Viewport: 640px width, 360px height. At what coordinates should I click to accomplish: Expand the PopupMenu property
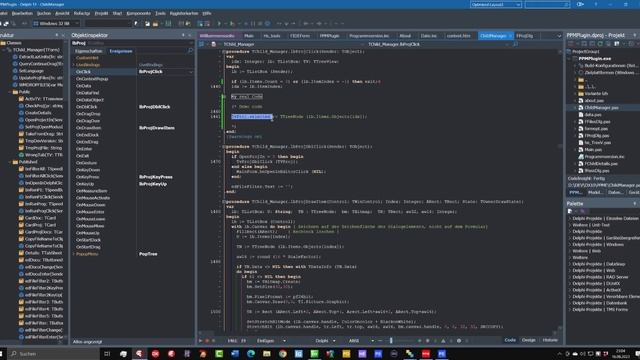point(73,254)
